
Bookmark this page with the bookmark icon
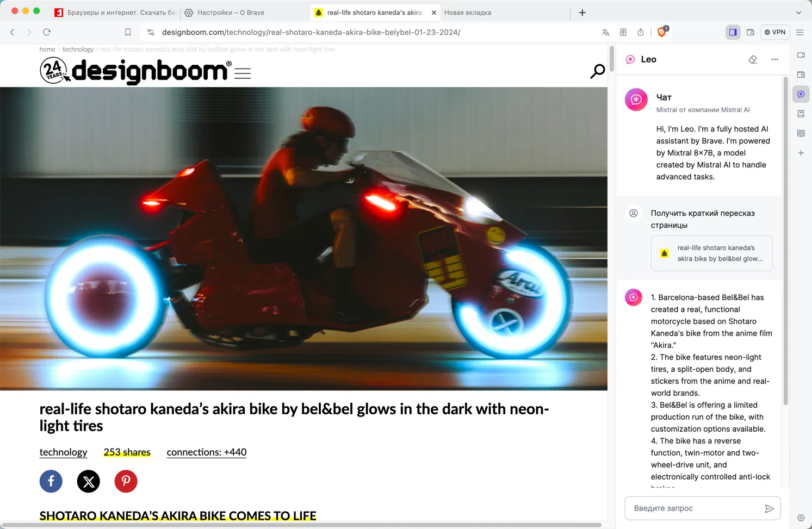pyautogui.click(x=128, y=32)
